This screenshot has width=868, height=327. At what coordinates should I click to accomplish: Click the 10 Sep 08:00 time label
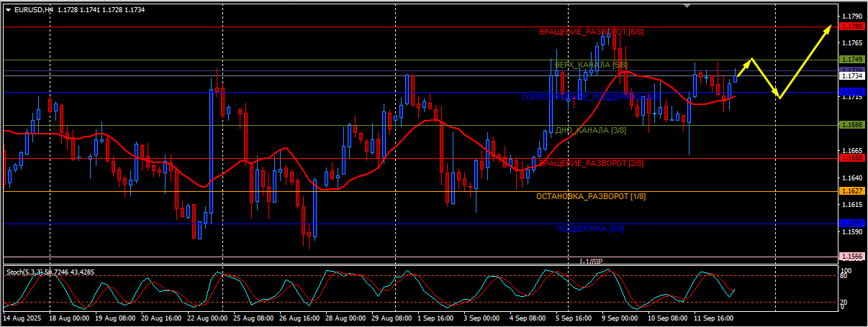667,316
